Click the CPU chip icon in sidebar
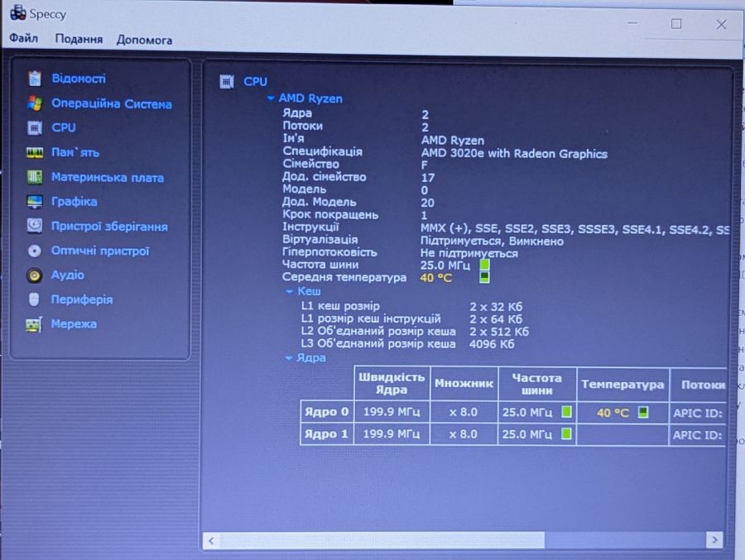The width and height of the screenshot is (745, 560). [x=34, y=127]
